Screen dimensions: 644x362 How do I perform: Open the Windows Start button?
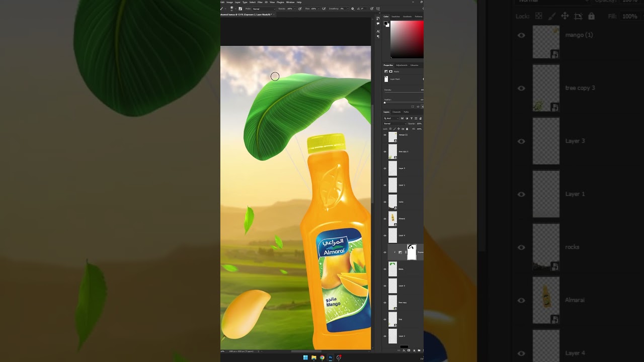click(305, 357)
